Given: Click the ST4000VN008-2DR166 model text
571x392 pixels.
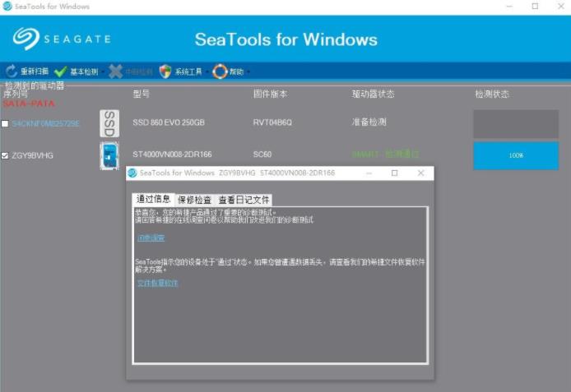Looking at the screenshot, I should [x=172, y=154].
